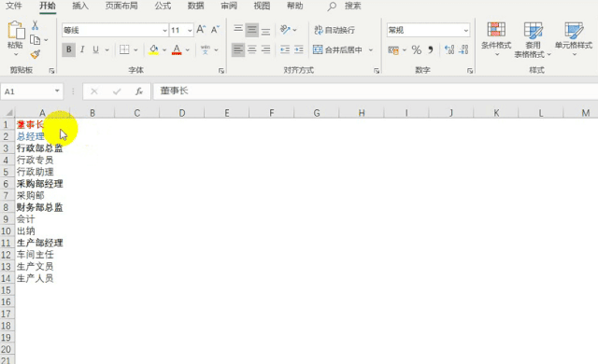Click the formula cancel X icon
Image resolution: width=598 pixels, height=364 pixels.
[x=94, y=91]
